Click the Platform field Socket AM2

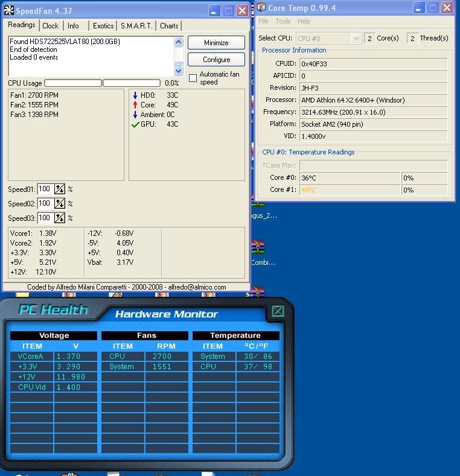[x=374, y=124]
